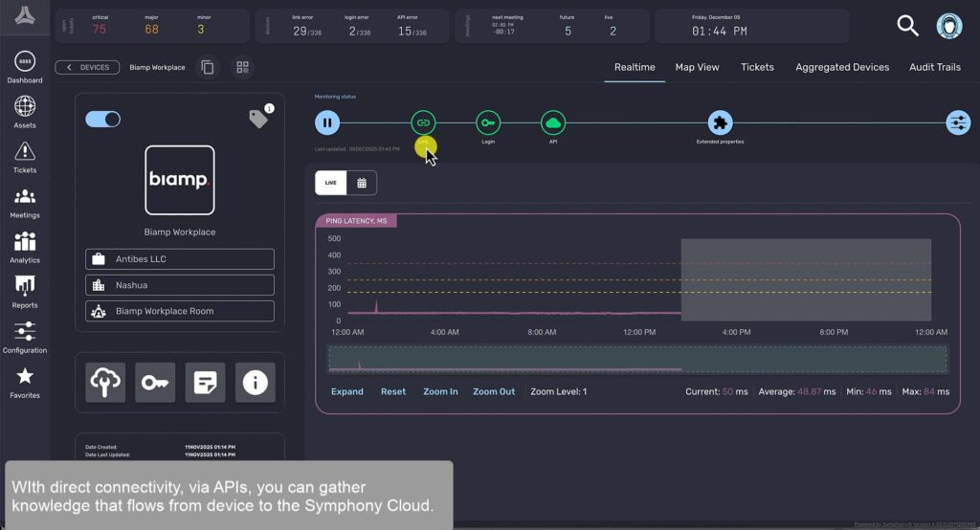The height and width of the screenshot is (530, 980).
Task: Click the Zoom Level: 1 label
Action: coord(559,392)
